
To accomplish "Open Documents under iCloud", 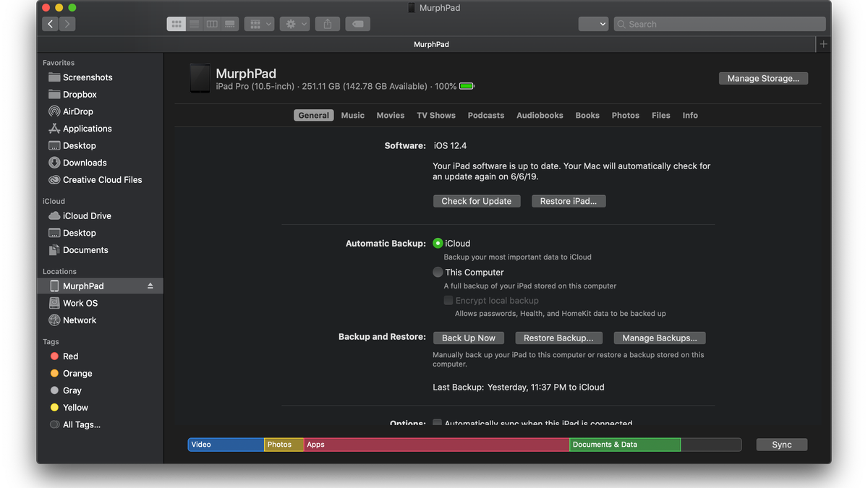I will pos(100,250).
